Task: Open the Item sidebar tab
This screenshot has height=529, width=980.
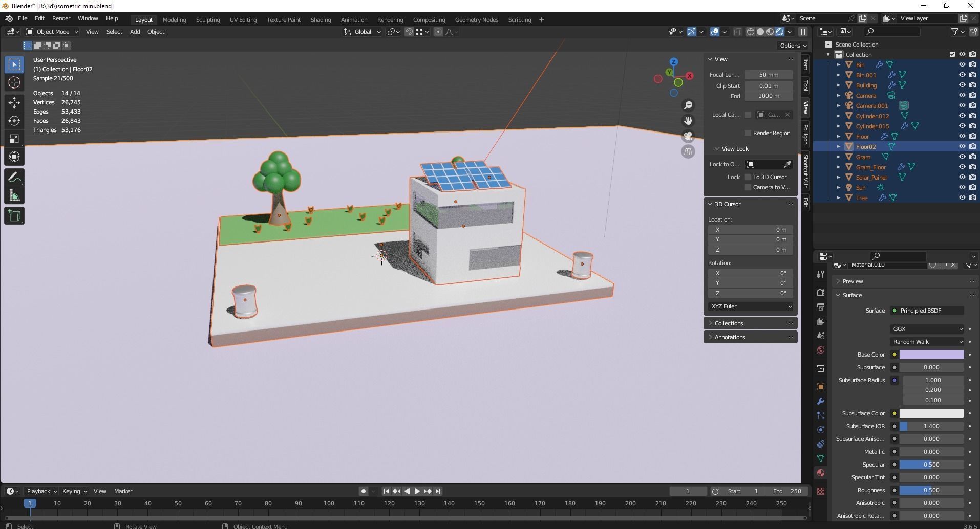Action: point(805,65)
